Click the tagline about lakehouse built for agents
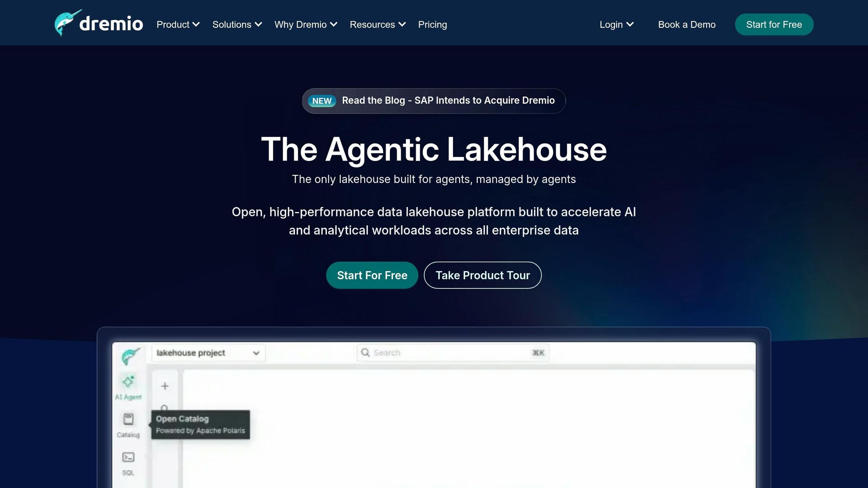 434,179
